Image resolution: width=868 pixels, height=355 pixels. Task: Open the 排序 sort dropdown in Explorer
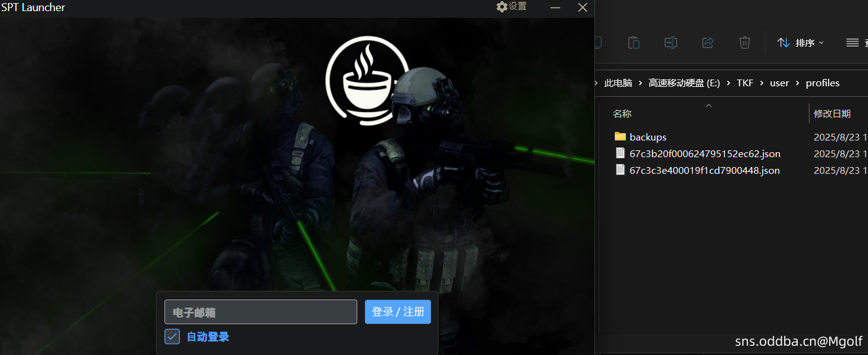[x=800, y=43]
